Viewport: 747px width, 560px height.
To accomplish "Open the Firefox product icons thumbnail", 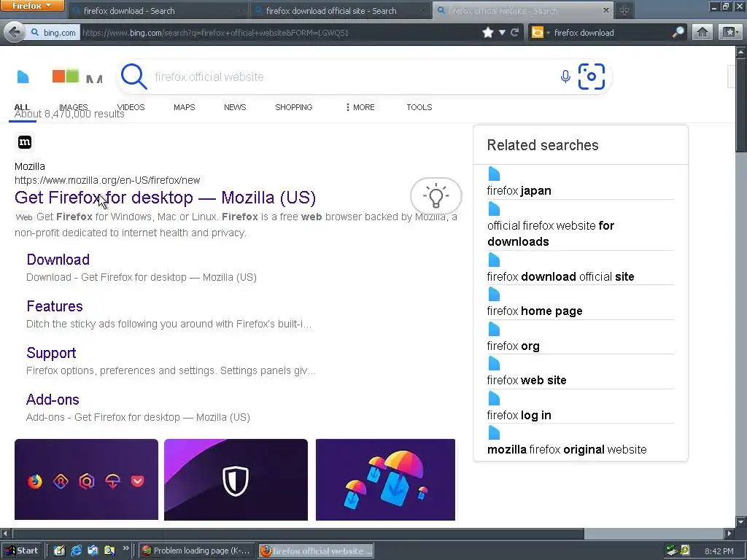I will tap(86, 480).
